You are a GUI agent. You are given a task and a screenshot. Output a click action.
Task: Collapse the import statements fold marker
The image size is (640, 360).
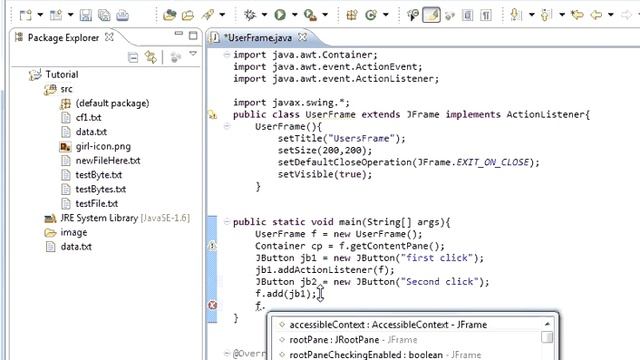coord(227,54)
